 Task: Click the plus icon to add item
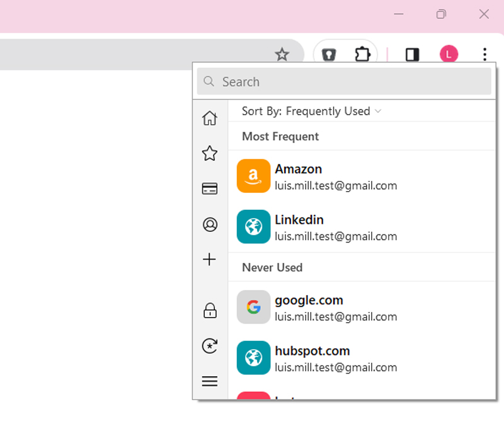(210, 259)
